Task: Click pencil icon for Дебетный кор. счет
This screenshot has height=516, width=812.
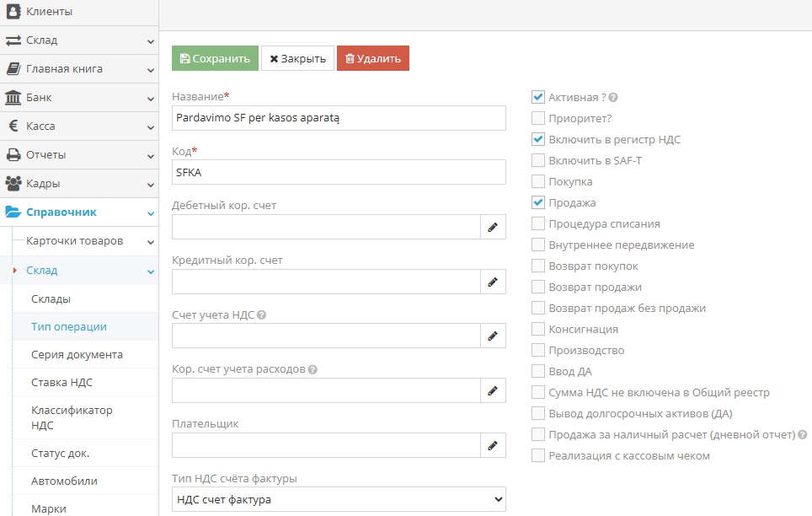Action: point(493,227)
